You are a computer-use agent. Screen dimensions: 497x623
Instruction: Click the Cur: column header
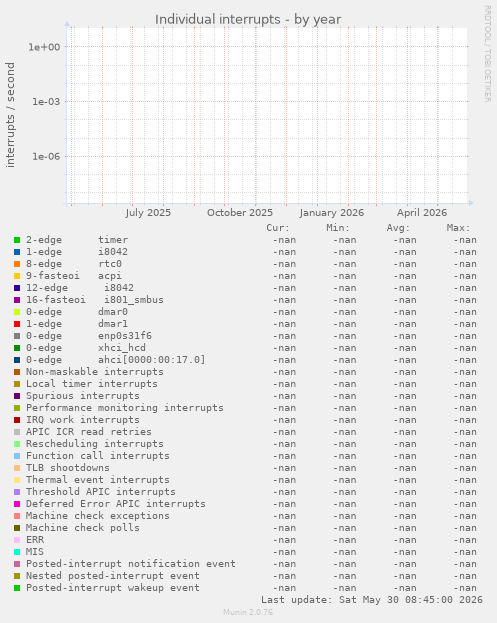click(278, 228)
